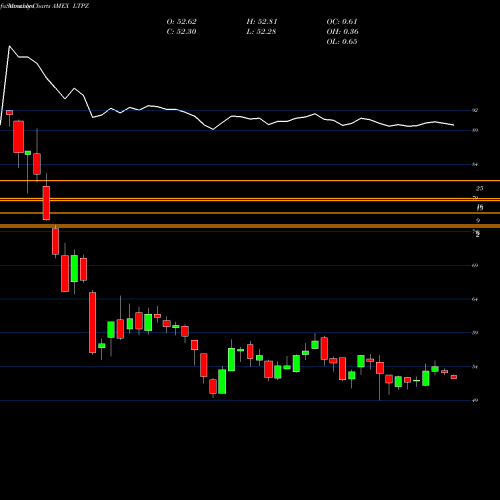The image size is (500, 500).
Task: Click the 'OH: 0.36' value
Action: tap(342, 32)
